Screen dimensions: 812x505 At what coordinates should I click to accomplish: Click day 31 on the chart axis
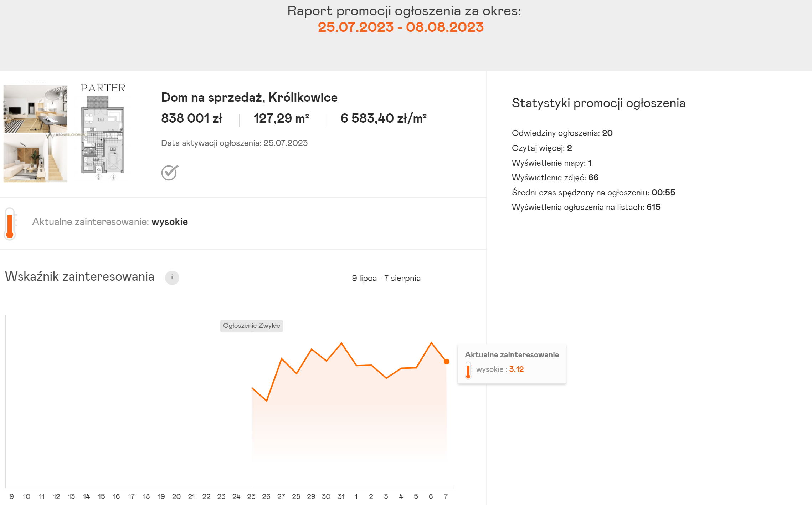pyautogui.click(x=341, y=496)
